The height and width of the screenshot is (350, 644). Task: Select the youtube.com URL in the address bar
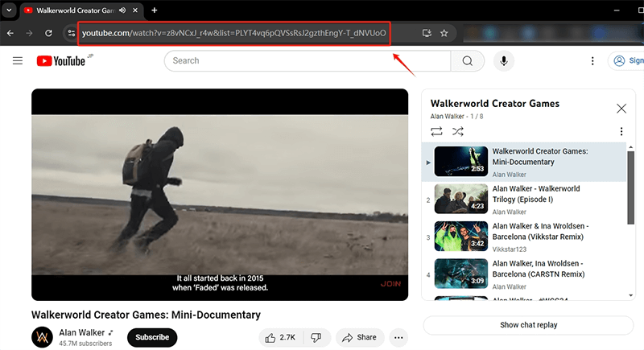click(x=233, y=33)
